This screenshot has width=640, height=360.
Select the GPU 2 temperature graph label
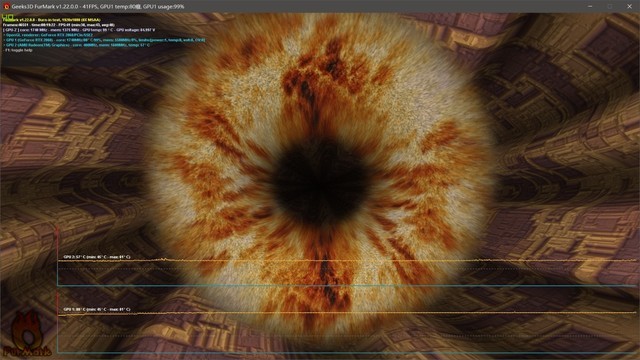[x=97, y=257]
